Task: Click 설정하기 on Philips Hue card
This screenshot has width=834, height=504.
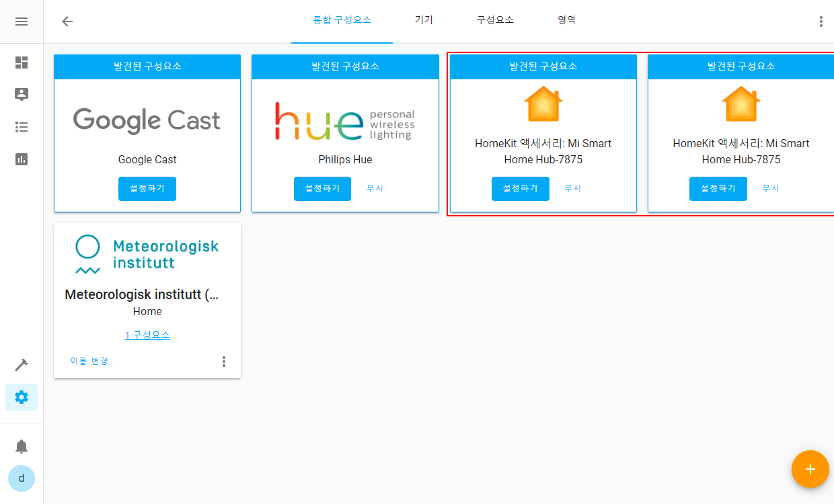Action: click(x=322, y=189)
